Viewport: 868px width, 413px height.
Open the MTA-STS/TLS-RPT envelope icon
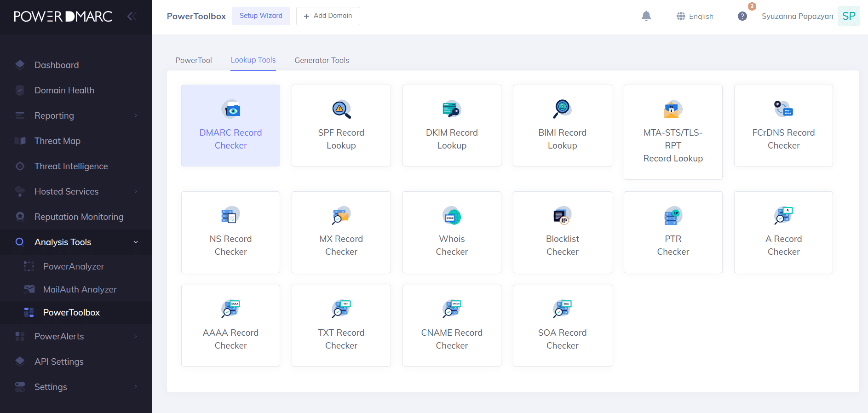[x=673, y=109]
